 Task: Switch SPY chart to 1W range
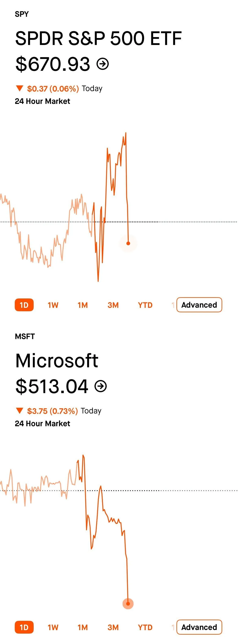[x=53, y=305]
